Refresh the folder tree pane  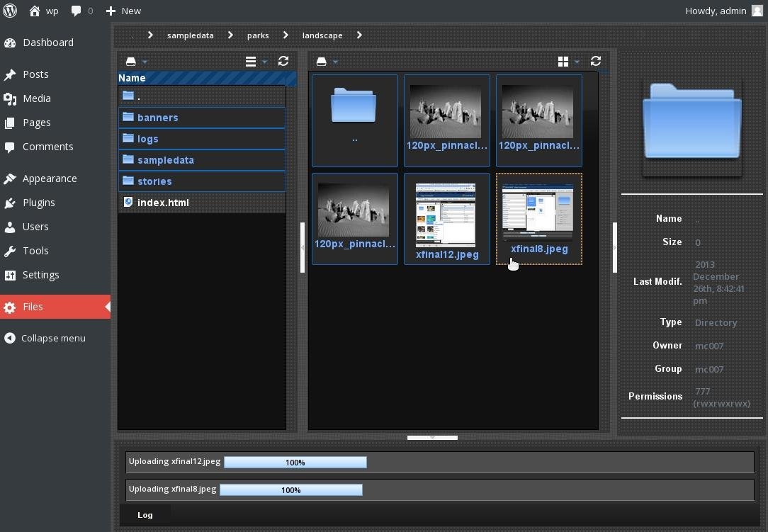(x=283, y=62)
